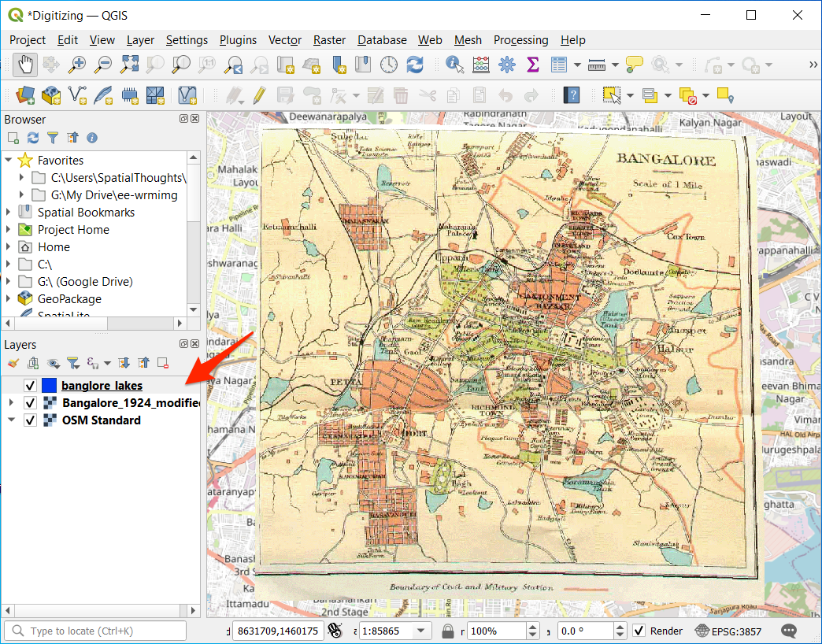
Task: Select the Home item in Browser
Action: (x=54, y=246)
